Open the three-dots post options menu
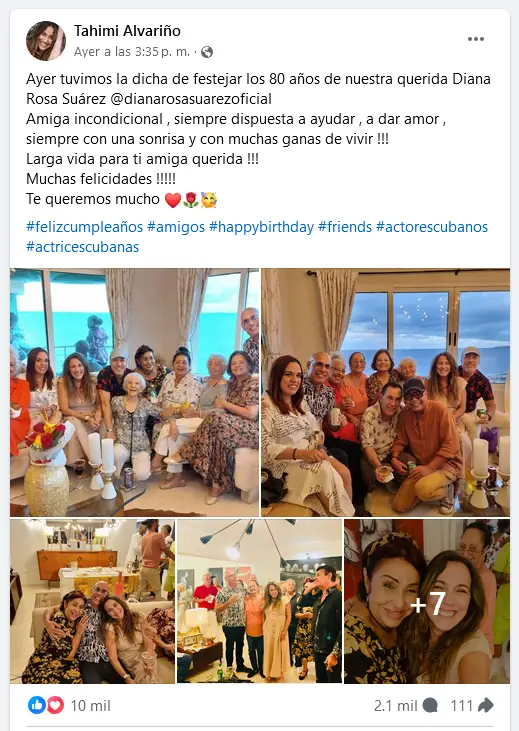 (x=476, y=39)
